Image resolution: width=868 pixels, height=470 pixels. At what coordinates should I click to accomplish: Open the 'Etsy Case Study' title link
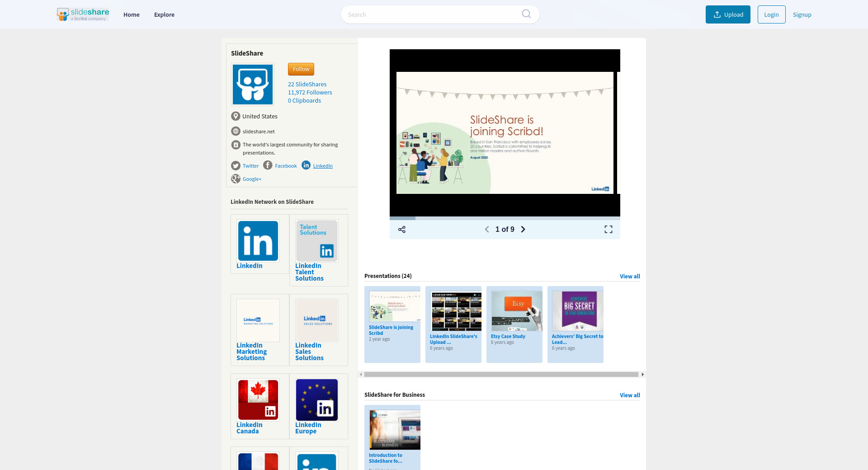tap(508, 336)
